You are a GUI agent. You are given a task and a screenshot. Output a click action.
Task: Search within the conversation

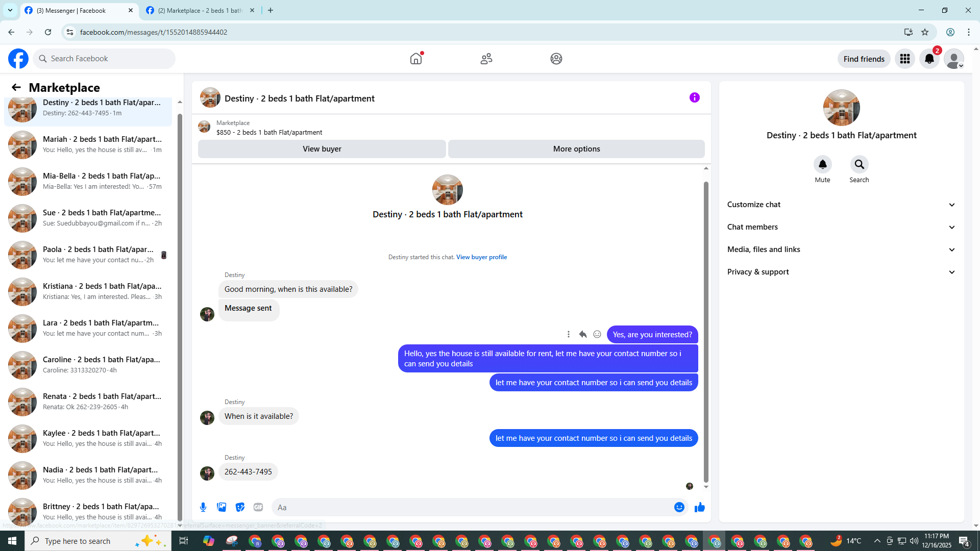pos(859,164)
